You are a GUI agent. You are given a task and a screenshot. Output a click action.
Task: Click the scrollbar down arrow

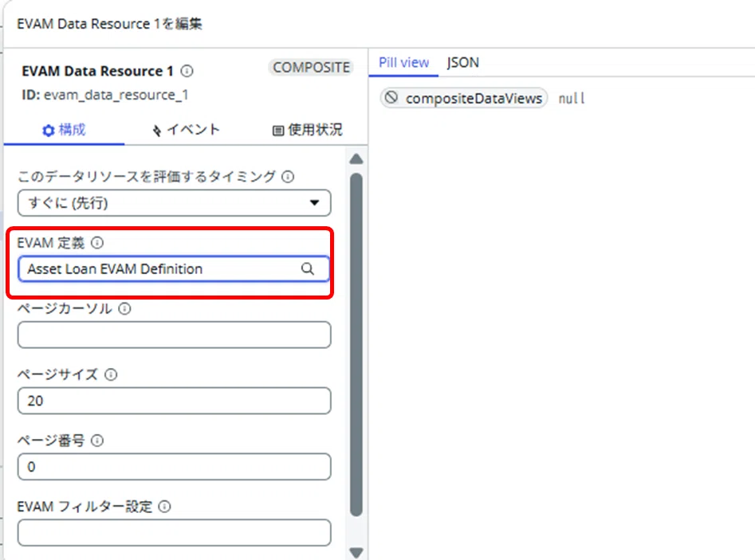[356, 553]
